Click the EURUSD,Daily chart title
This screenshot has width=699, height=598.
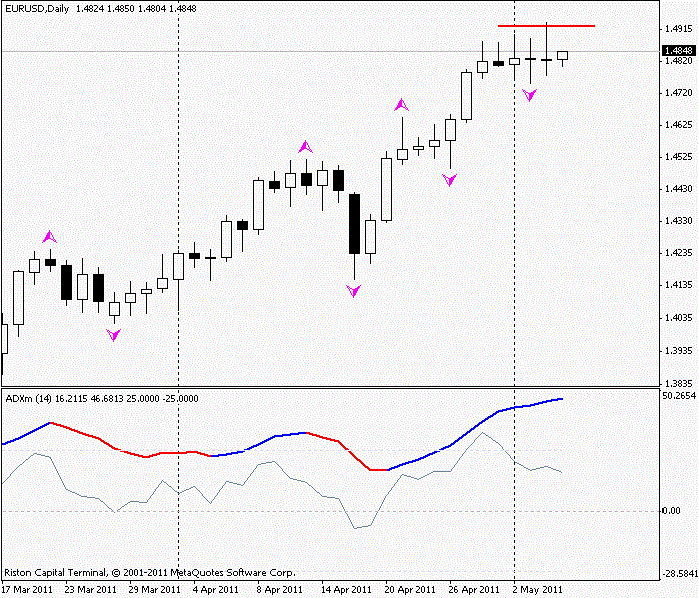37,8
